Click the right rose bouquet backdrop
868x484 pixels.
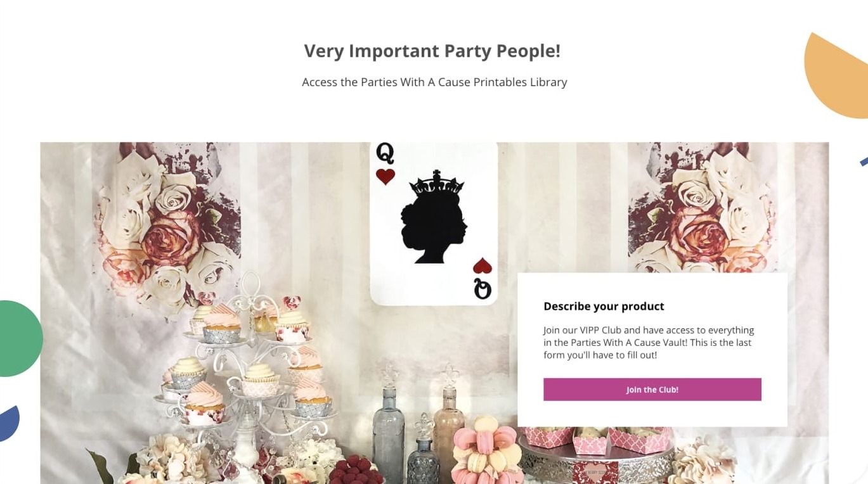click(701, 209)
